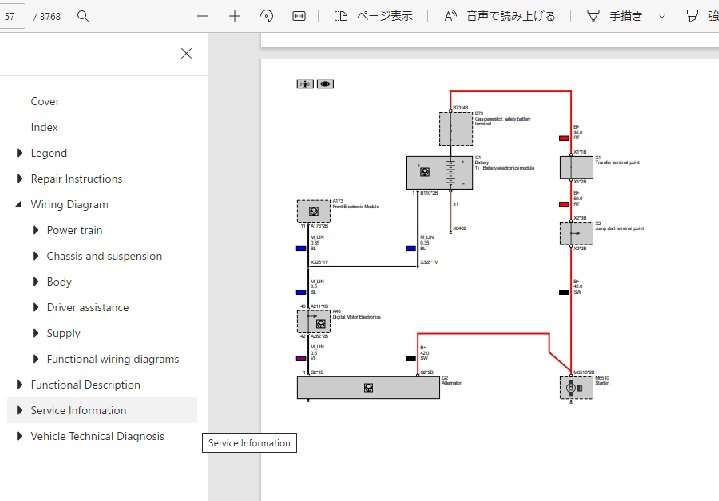Go to the Body bookmark

(59, 281)
